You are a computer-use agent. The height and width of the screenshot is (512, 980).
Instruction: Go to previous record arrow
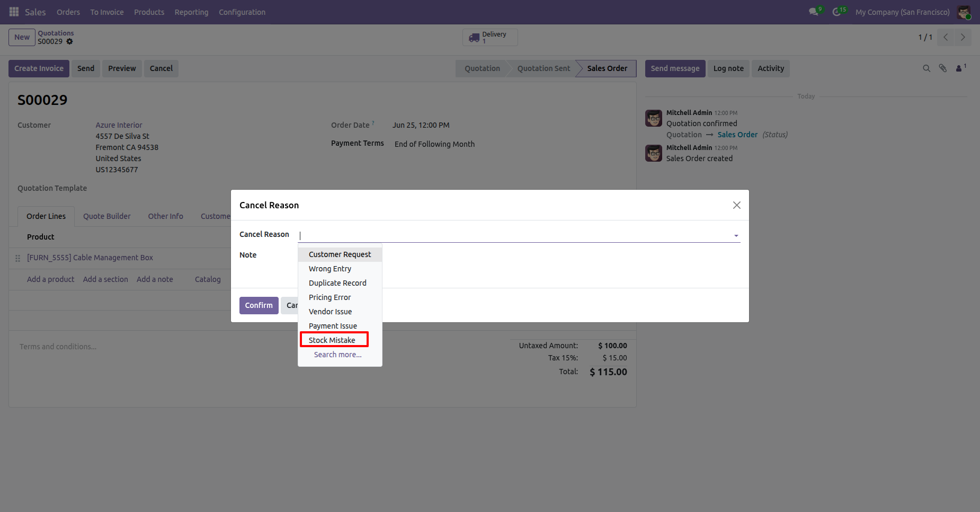coord(946,37)
